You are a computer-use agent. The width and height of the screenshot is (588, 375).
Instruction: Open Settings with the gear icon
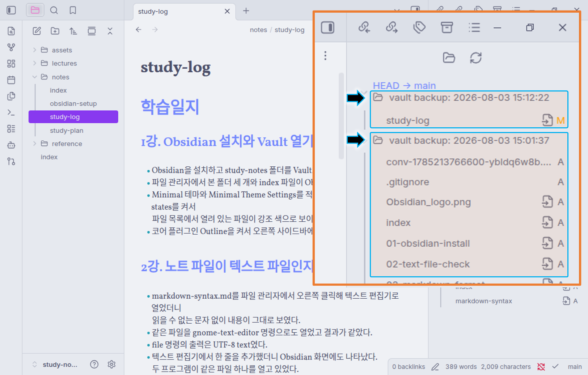[x=111, y=365]
